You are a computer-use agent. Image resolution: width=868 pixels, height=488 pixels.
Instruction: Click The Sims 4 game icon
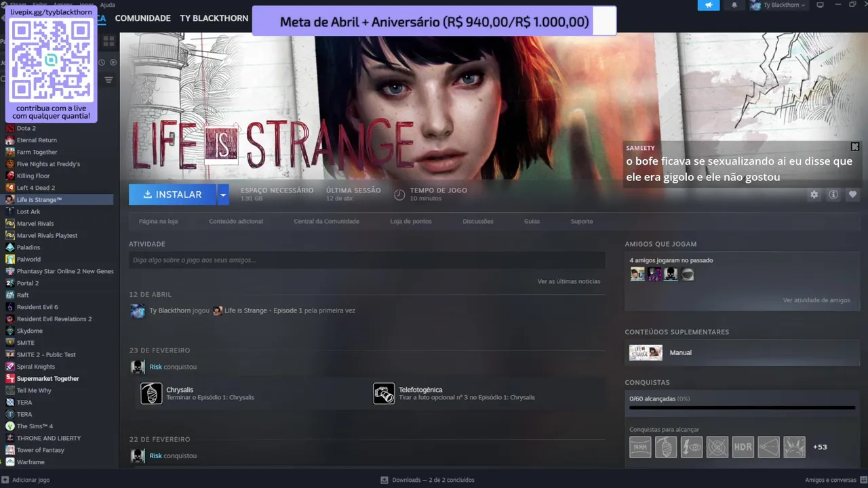(x=10, y=426)
